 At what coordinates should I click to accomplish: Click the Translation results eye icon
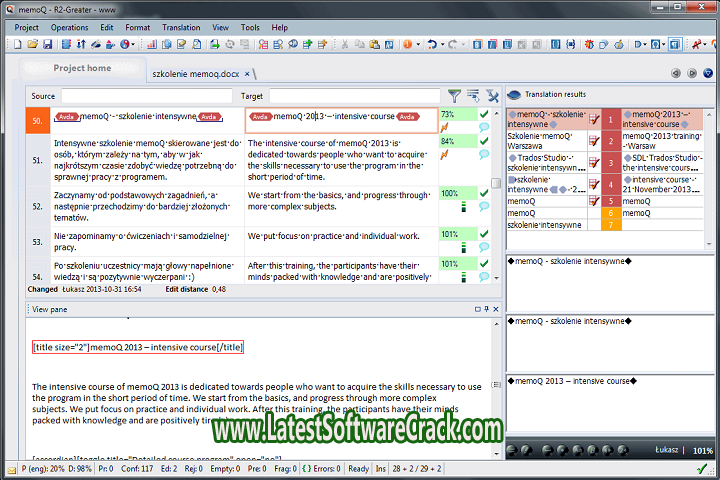[515, 95]
